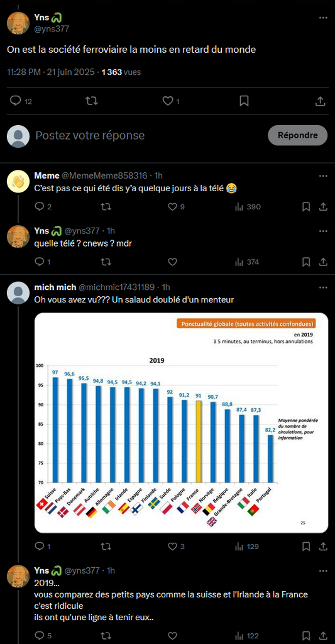Click the Répondre button
This screenshot has width=335, height=644.
click(x=298, y=135)
